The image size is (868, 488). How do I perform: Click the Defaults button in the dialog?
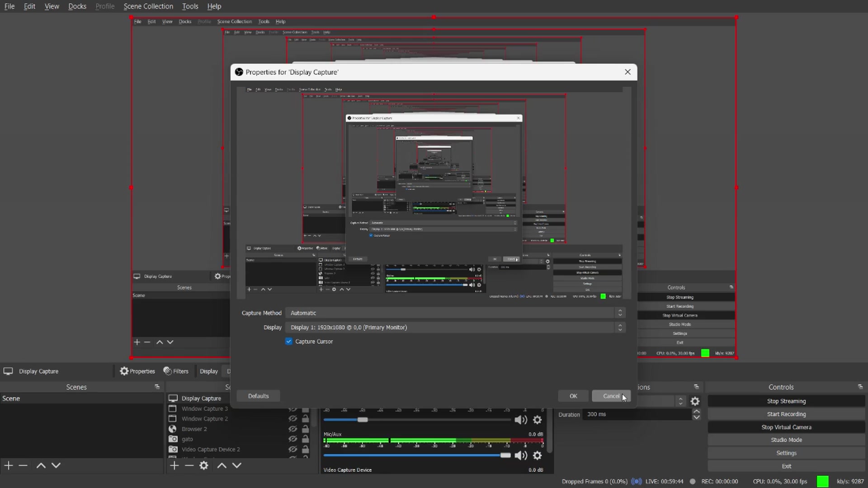tap(258, 396)
